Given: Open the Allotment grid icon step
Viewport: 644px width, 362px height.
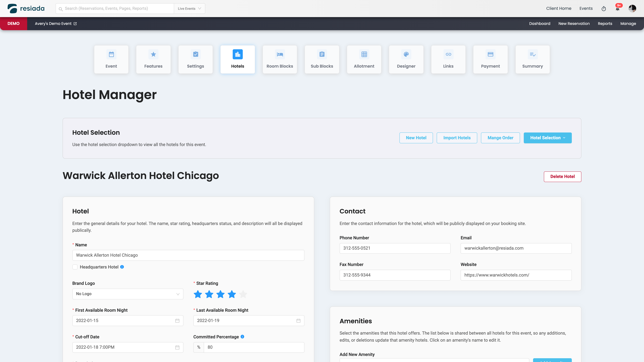Looking at the screenshot, I should coord(364,54).
